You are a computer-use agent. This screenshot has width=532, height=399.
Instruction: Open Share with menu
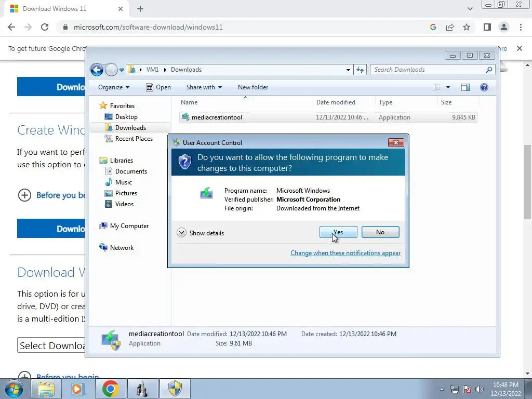point(204,87)
